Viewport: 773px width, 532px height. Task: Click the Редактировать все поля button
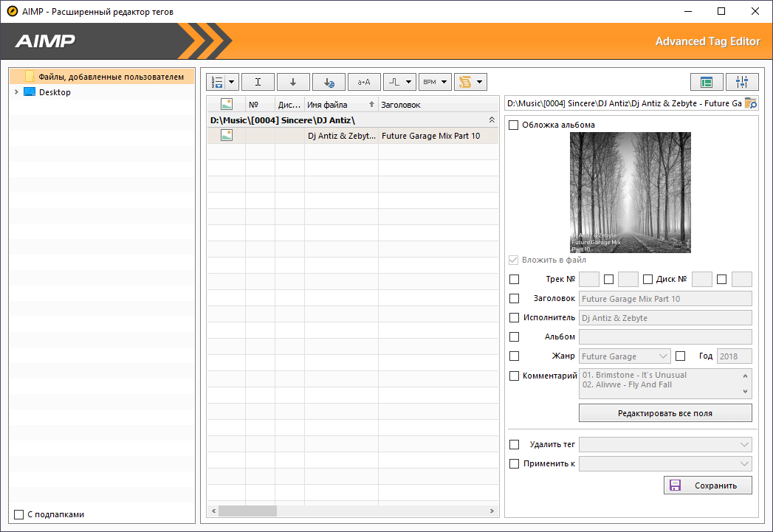(x=665, y=413)
